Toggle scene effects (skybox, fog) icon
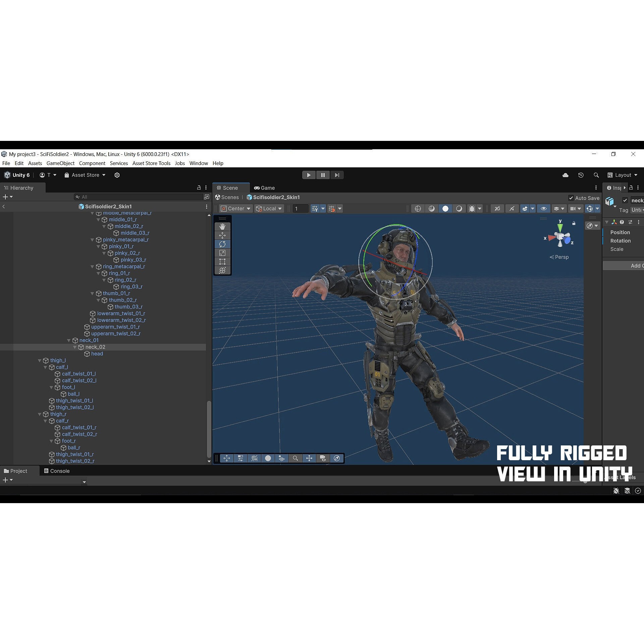Screen dimensions: 644x644 pyautogui.click(x=525, y=209)
